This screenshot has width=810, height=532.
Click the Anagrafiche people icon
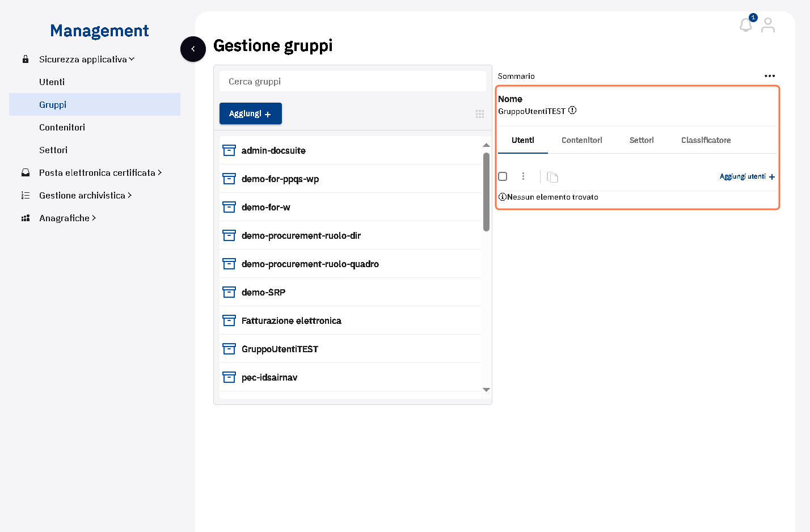(x=26, y=218)
